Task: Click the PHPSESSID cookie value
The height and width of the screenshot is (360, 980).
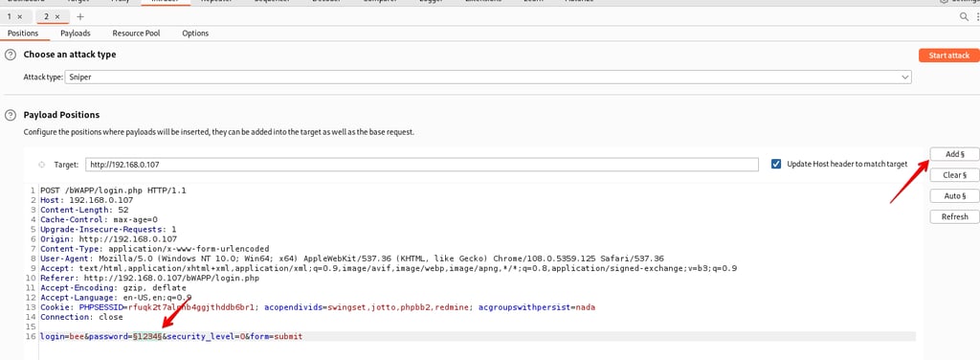Action: tap(191, 307)
